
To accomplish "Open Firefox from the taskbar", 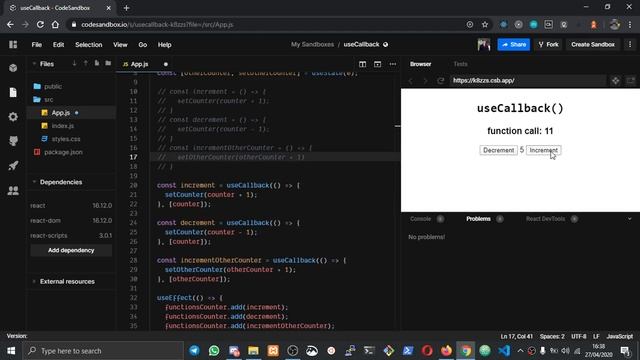I will pyautogui.click(x=447, y=351).
